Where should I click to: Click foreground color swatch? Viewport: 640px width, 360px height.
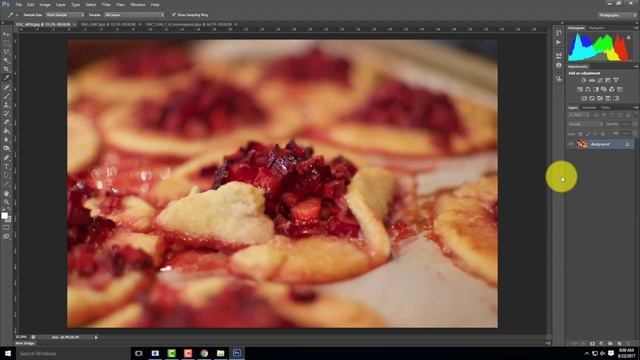coord(4,216)
